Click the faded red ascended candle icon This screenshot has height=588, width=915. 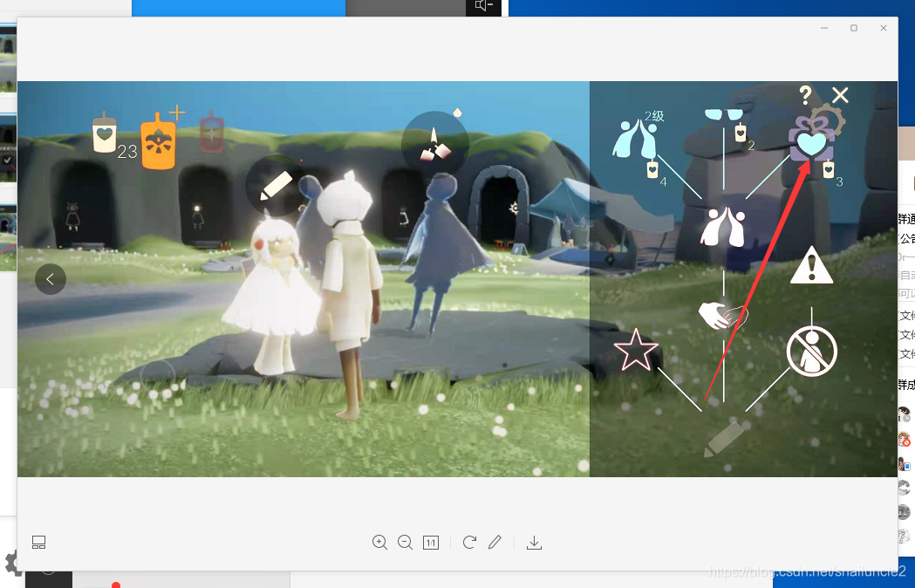pyautogui.click(x=211, y=133)
